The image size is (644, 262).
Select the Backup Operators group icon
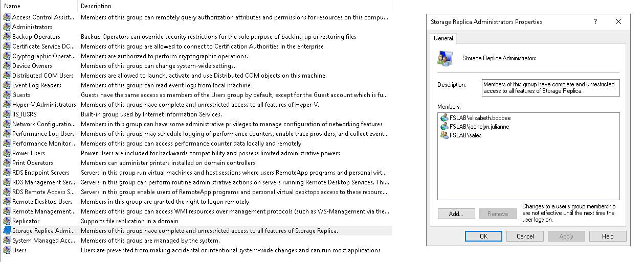click(7, 37)
